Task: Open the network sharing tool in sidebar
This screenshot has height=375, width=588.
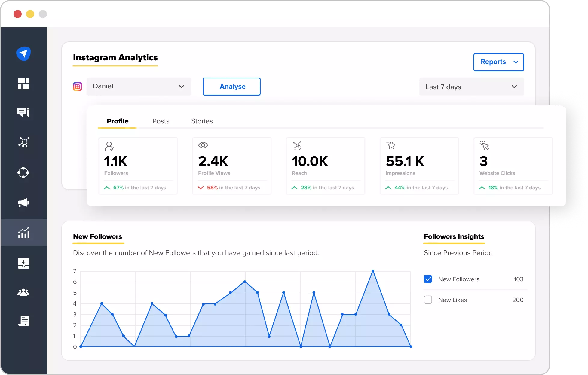Action: coord(24,142)
